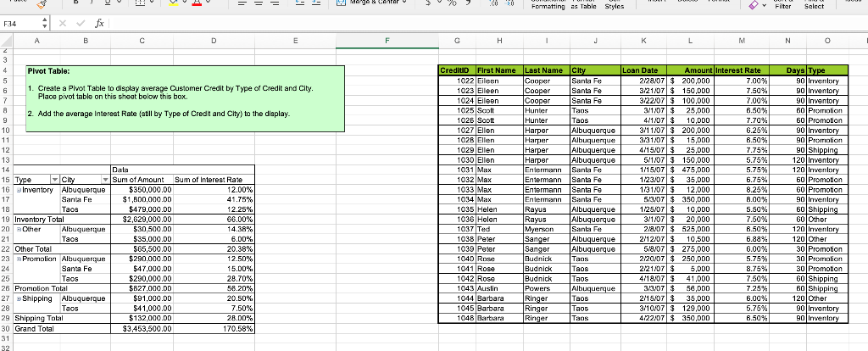Click into the formula bar input area
Image resolution: width=868 pixels, height=351 pixels.
487,23
